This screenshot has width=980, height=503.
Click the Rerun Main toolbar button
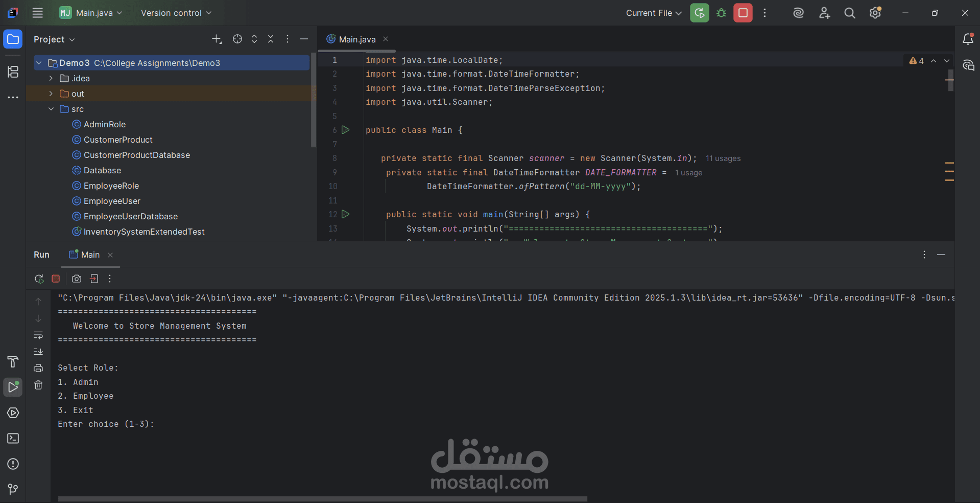pyautogui.click(x=700, y=13)
